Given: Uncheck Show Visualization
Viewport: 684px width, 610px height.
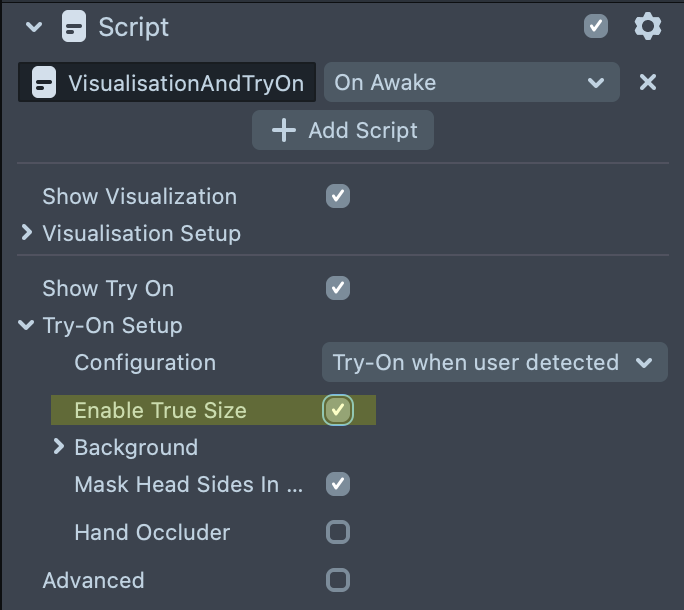Looking at the screenshot, I should 338,196.
